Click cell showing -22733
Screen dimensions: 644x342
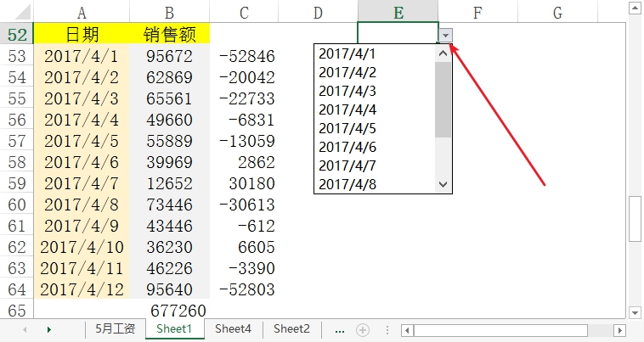[x=244, y=98]
